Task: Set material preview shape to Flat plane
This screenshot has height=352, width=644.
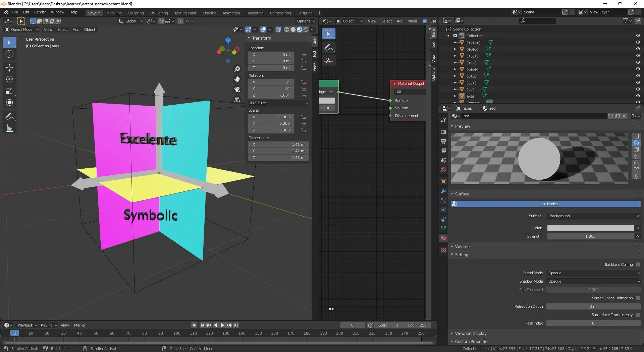Action: (636, 136)
